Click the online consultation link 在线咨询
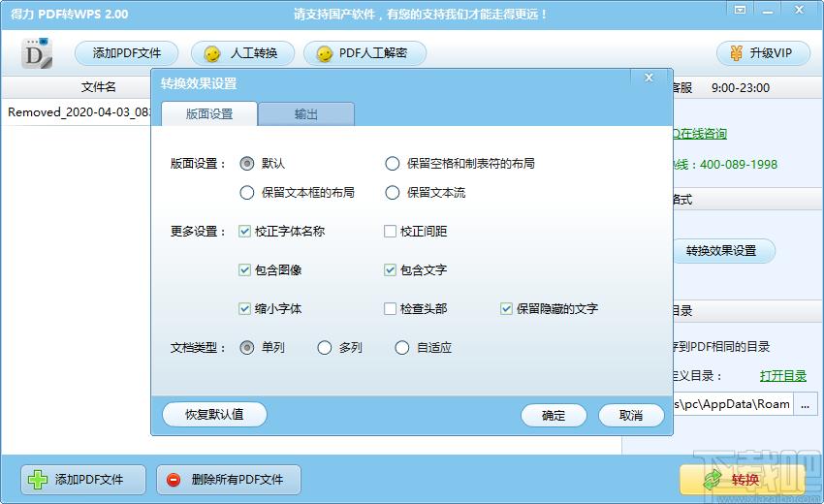The image size is (824, 504). click(700, 134)
